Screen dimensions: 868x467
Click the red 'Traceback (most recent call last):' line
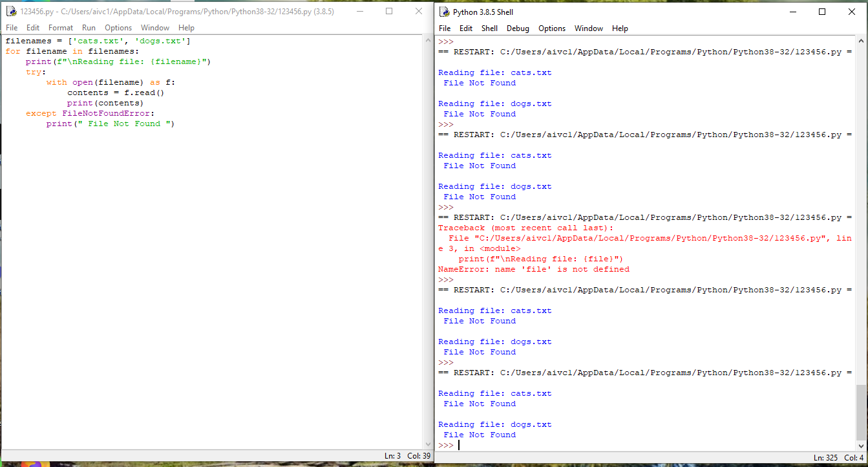click(526, 228)
